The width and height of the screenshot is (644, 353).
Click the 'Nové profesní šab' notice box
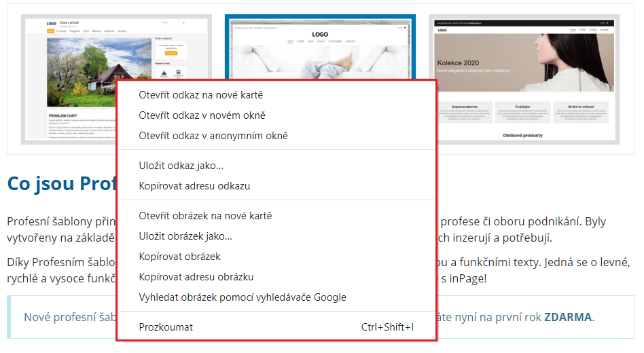click(68, 317)
